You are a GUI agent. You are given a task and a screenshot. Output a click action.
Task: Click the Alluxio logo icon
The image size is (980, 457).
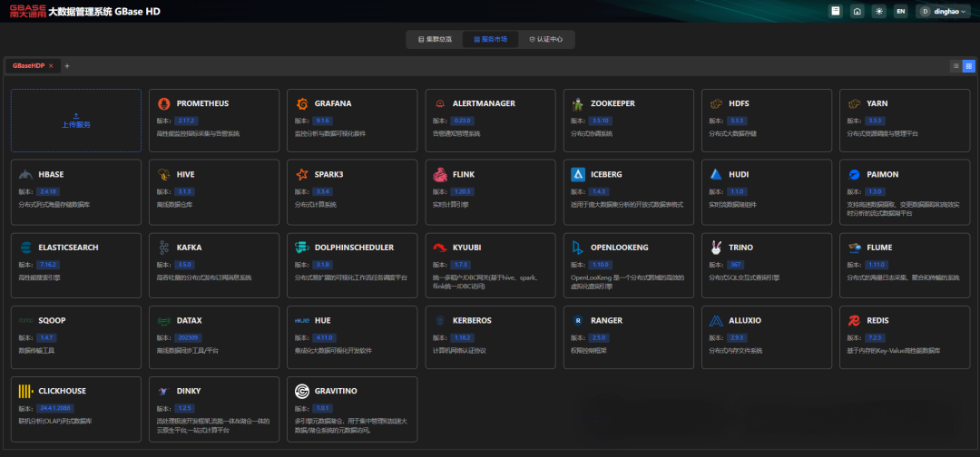coord(716,320)
